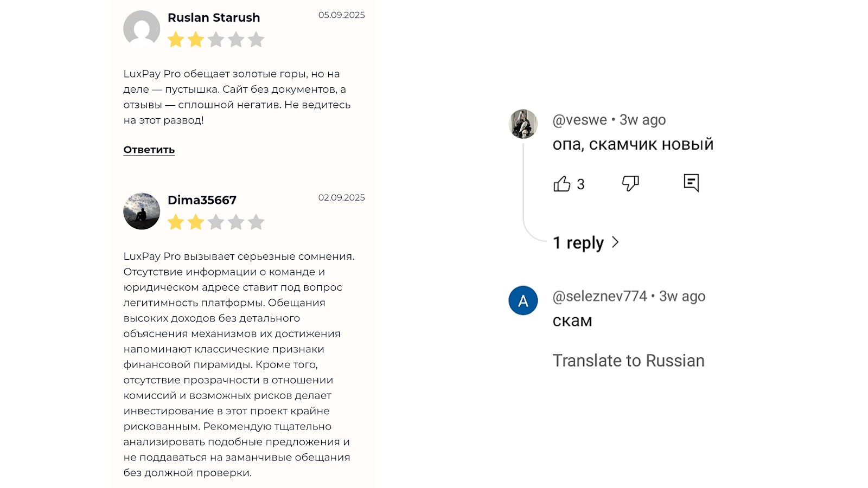Click the first star in Dima35667's rating
The height and width of the screenshot is (488, 868).
click(175, 222)
